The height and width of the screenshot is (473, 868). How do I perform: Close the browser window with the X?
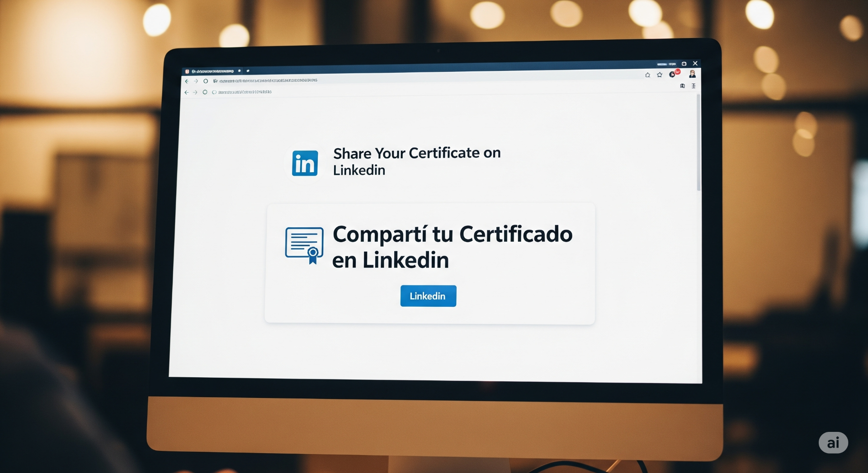[x=695, y=63]
